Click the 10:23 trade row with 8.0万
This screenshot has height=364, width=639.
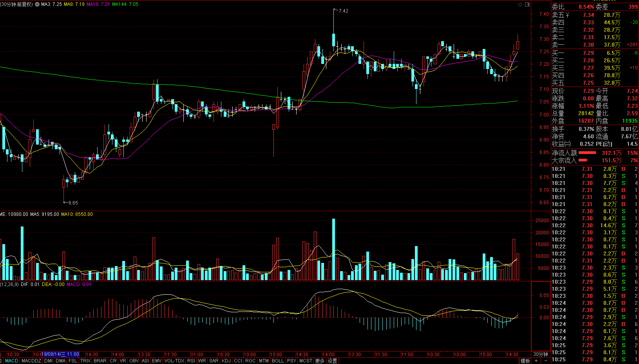click(595, 282)
